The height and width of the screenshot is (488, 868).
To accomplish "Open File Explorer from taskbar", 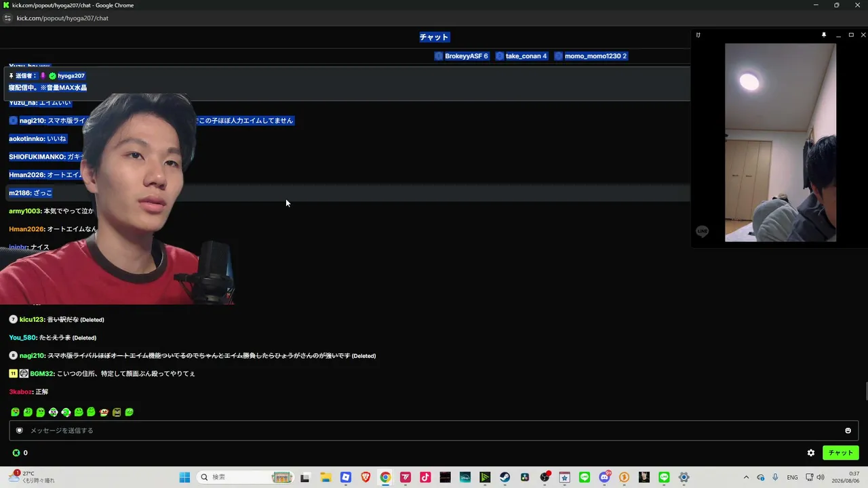I will click(325, 477).
